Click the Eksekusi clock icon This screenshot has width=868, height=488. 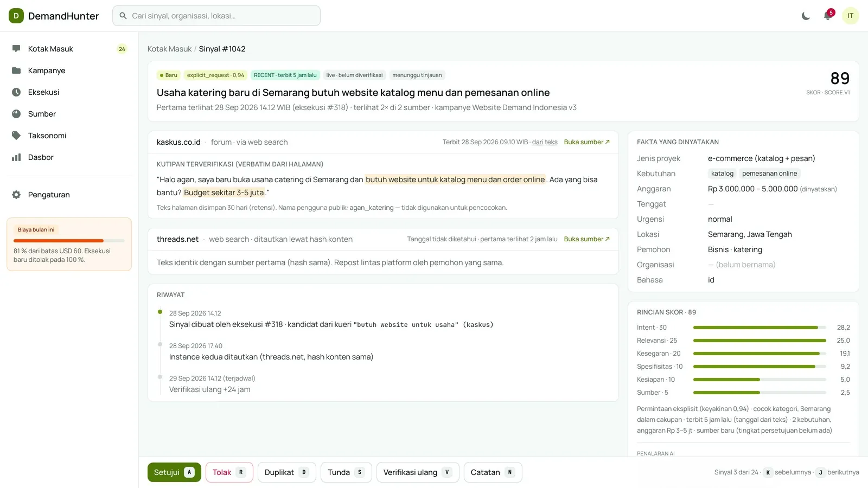coord(16,92)
